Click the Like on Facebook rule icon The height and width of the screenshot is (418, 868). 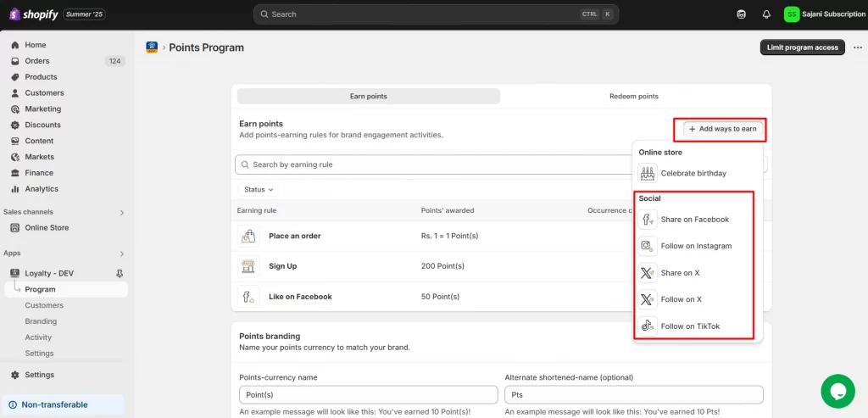pyautogui.click(x=248, y=297)
